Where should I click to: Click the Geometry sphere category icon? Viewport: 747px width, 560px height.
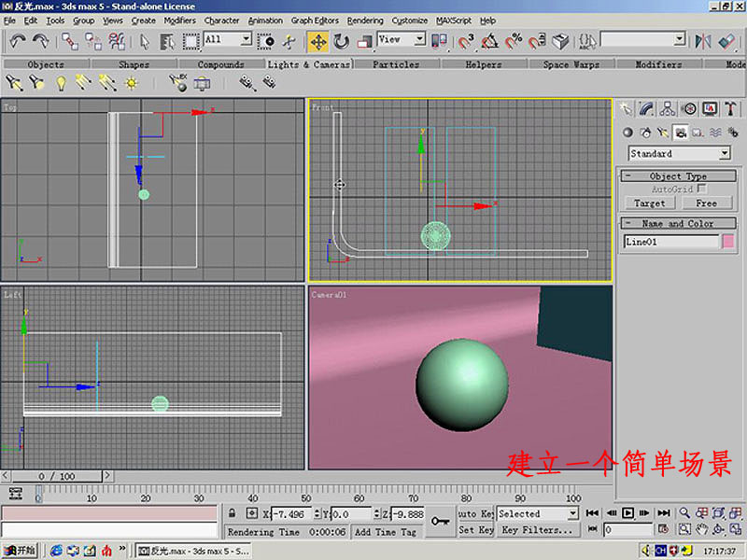627,133
